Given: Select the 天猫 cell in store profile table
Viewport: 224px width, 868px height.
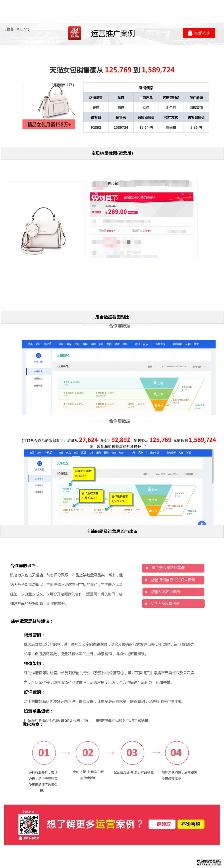Looking at the screenshot, I should click(96, 108).
